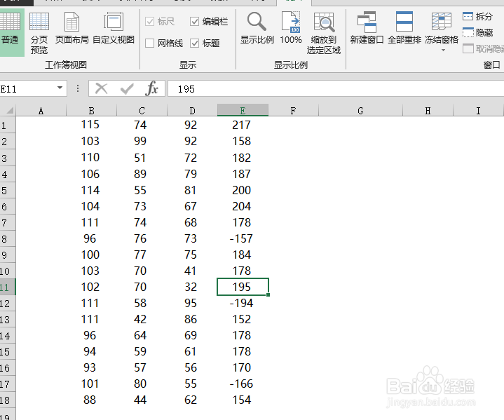Viewport: 504px width, 420px height.
Task: Select cell B5 containing 114
Action: (x=91, y=190)
